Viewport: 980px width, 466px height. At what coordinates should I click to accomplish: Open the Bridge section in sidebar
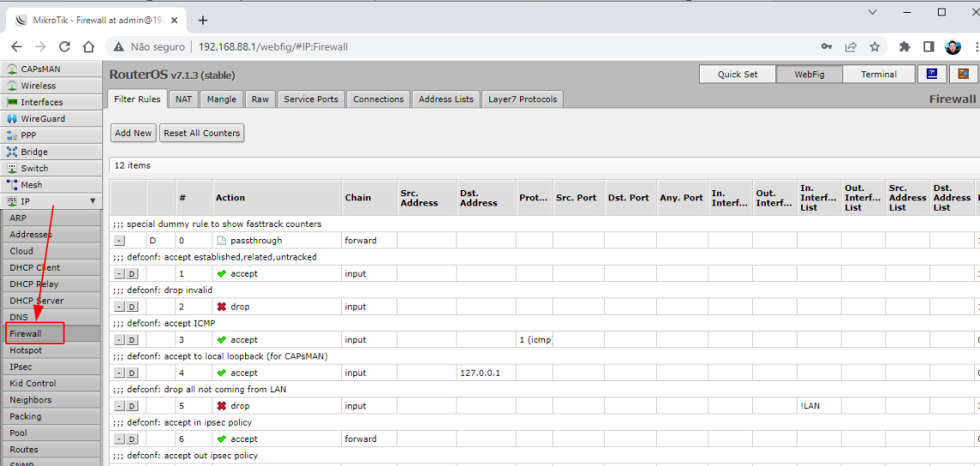(51, 151)
